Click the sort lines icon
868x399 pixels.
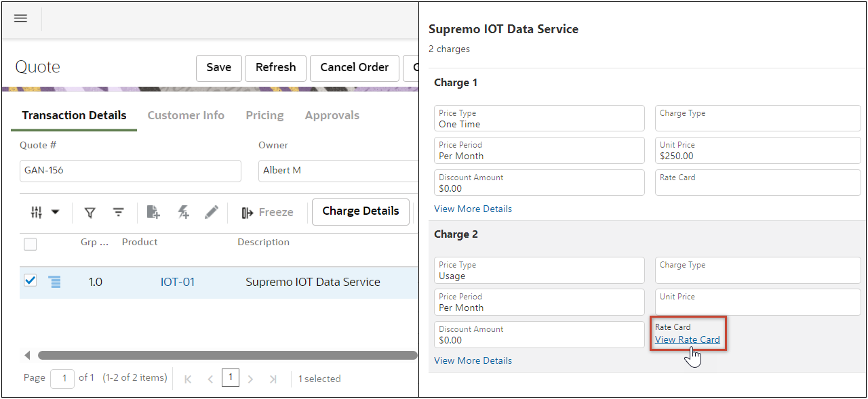[118, 213]
